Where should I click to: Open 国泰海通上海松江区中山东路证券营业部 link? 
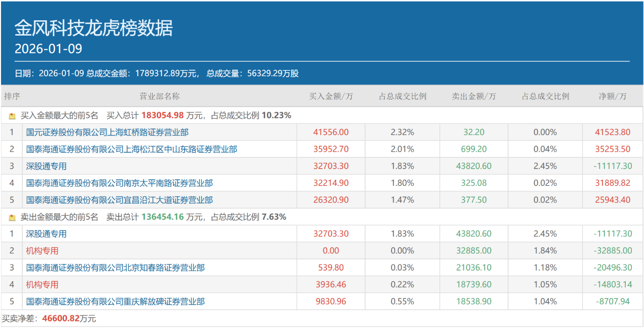click(x=96, y=149)
